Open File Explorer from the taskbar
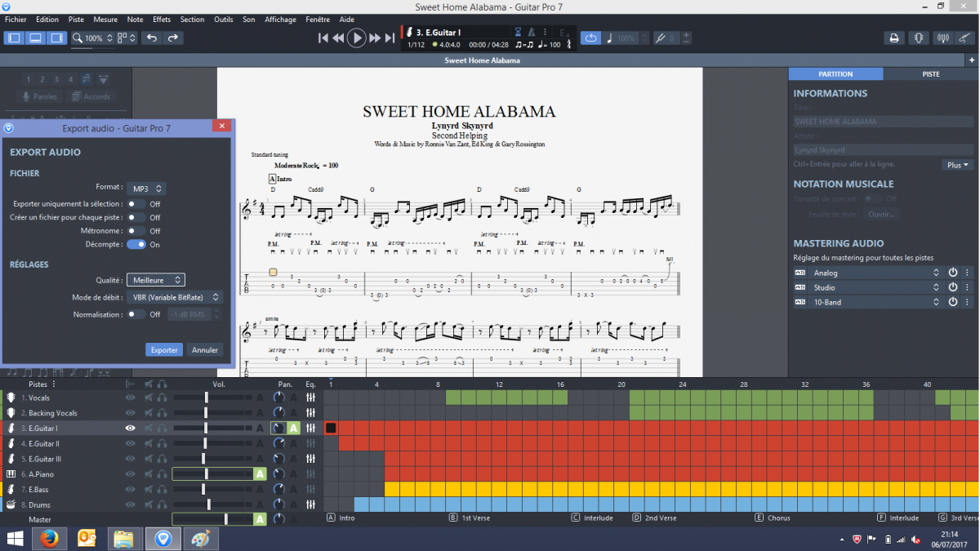Viewport: 980px width, 551px height. 122,539
